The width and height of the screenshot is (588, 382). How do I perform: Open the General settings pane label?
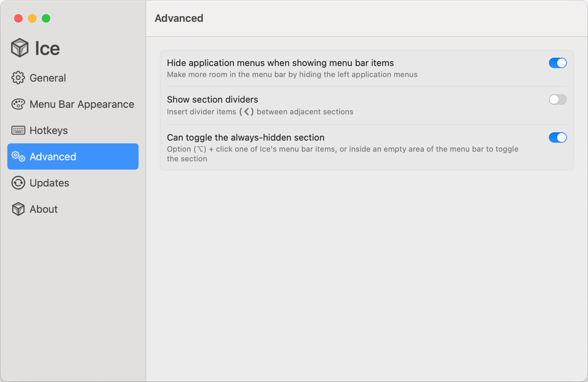pos(48,78)
